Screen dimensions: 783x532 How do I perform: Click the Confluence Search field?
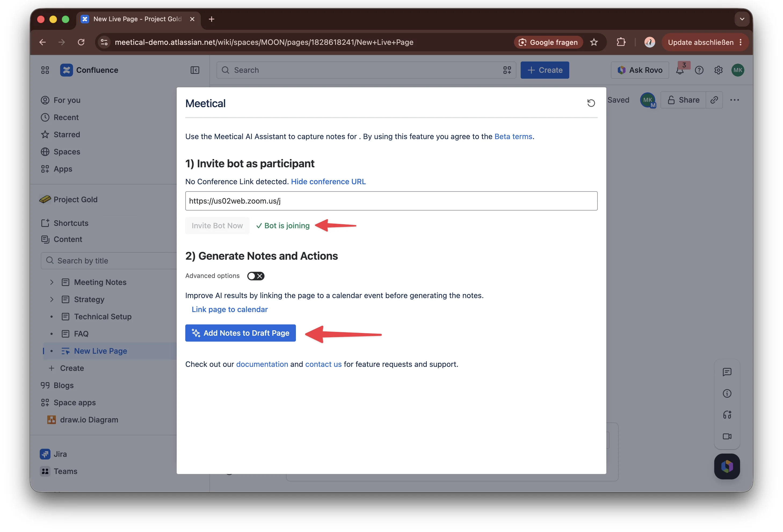click(366, 70)
